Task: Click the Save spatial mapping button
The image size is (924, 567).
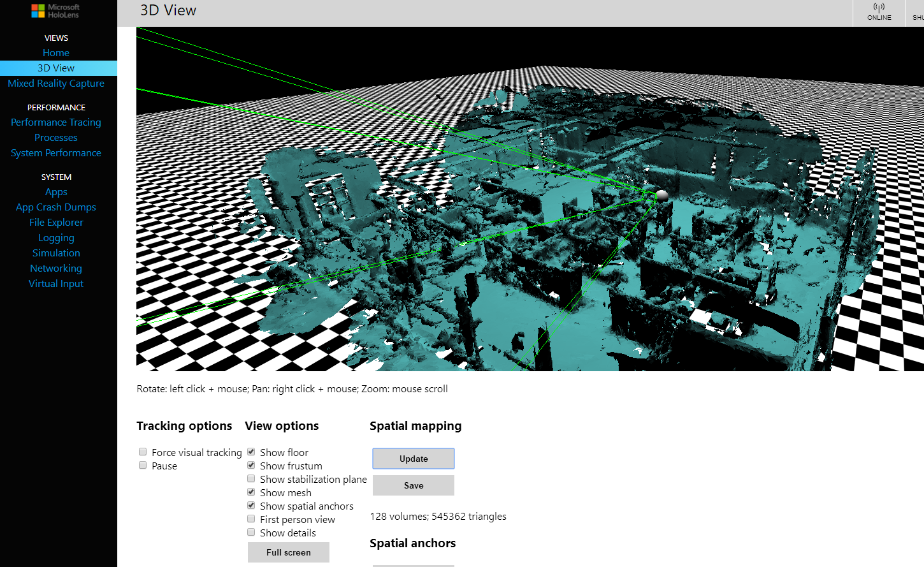Action: 414,485
